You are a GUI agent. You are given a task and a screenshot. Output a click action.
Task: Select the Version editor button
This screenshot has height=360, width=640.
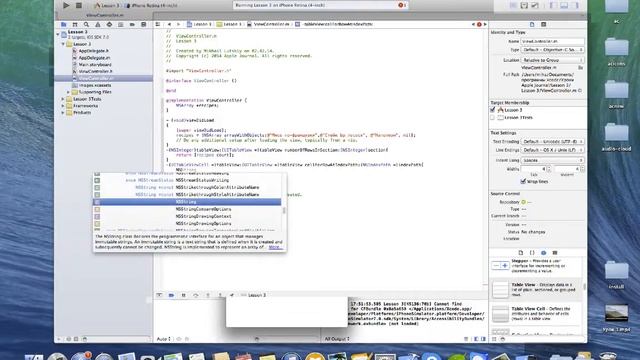point(535,5)
